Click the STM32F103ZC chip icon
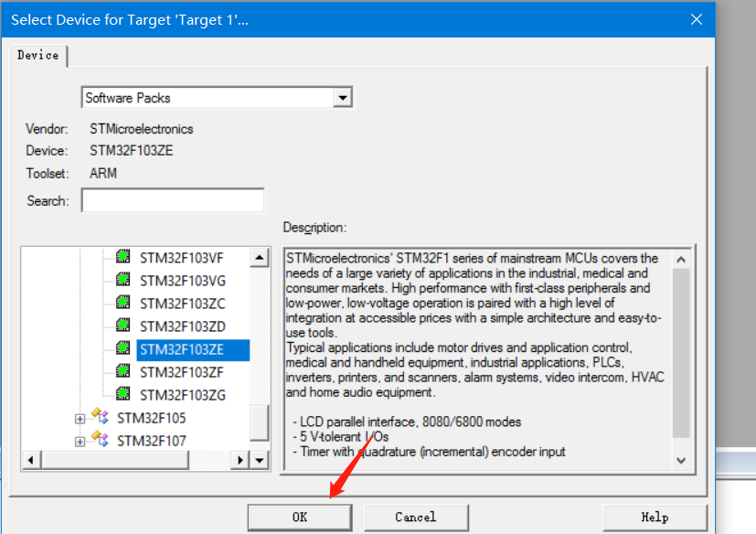 (123, 302)
